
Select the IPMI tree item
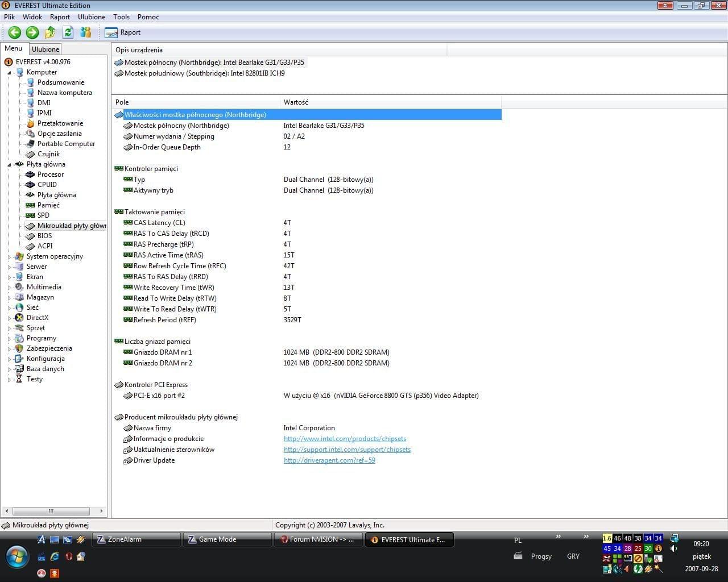pos(44,113)
